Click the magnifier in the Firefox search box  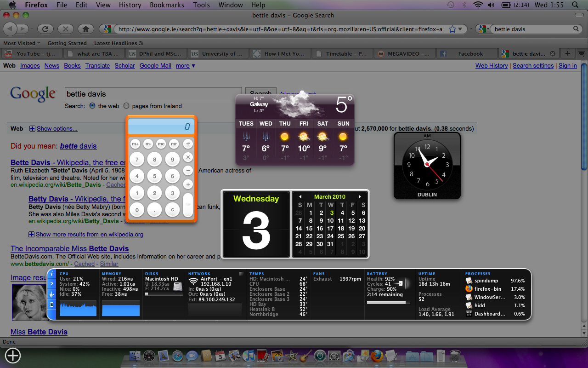[576, 29]
